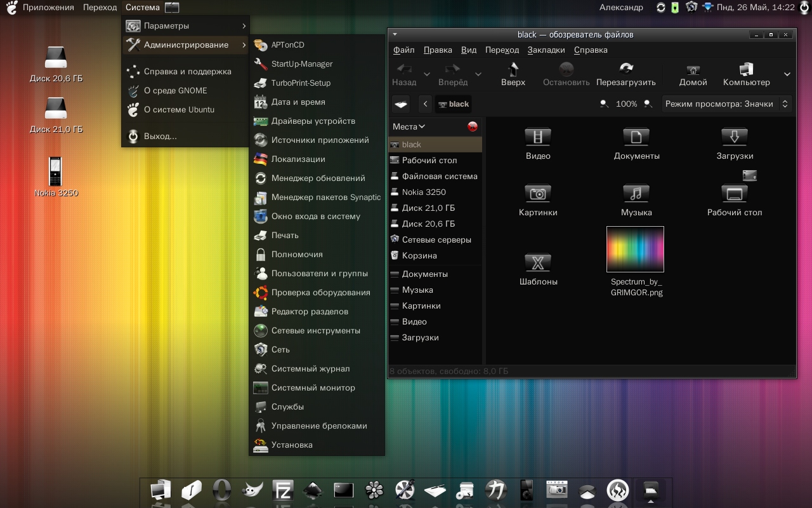Viewport: 812px width, 508px height.
Task: Expand the toolbar overflow chevron after Компьютер
Action: pyautogui.click(x=787, y=74)
